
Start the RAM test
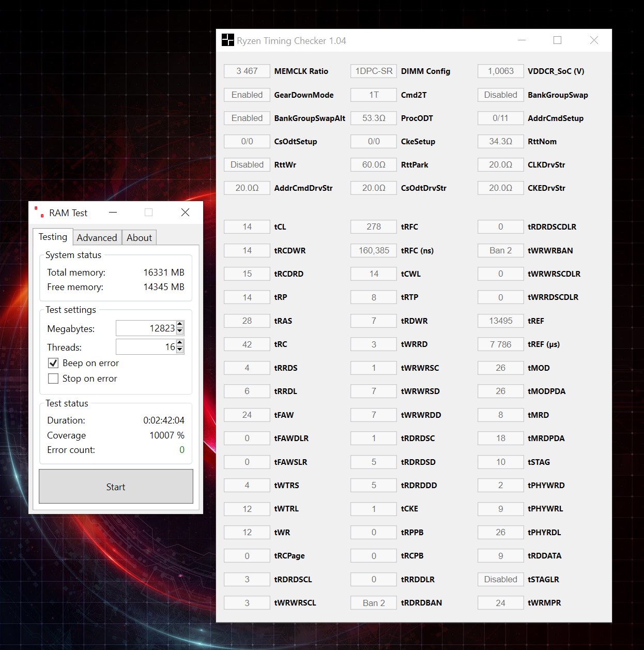[116, 487]
